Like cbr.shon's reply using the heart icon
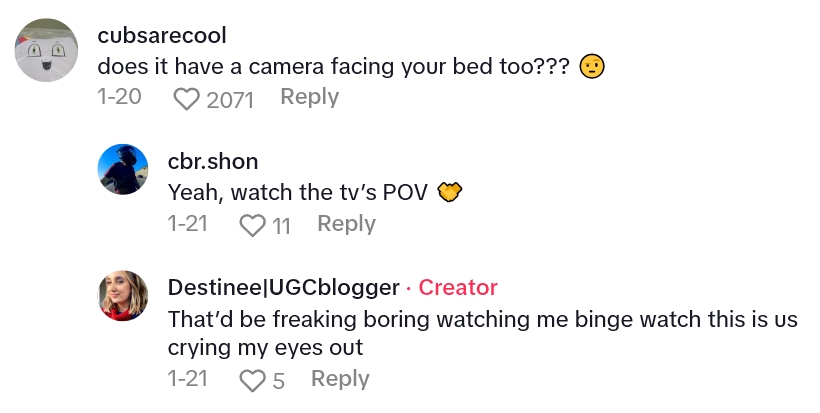This screenshot has height=413, width=820. click(253, 225)
